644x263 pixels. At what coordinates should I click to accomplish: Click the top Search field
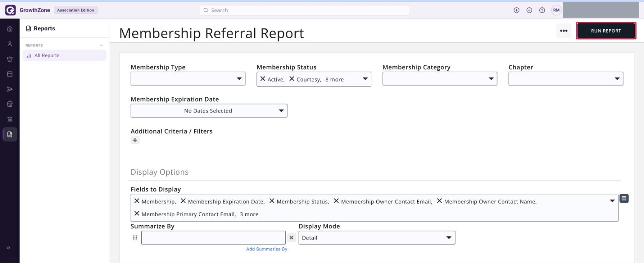(x=304, y=10)
